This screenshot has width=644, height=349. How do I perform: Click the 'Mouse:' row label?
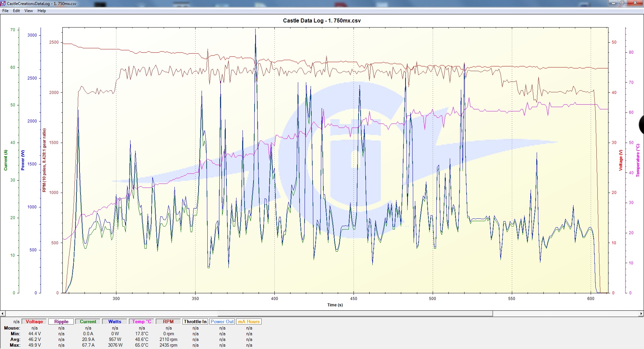[x=12, y=328]
